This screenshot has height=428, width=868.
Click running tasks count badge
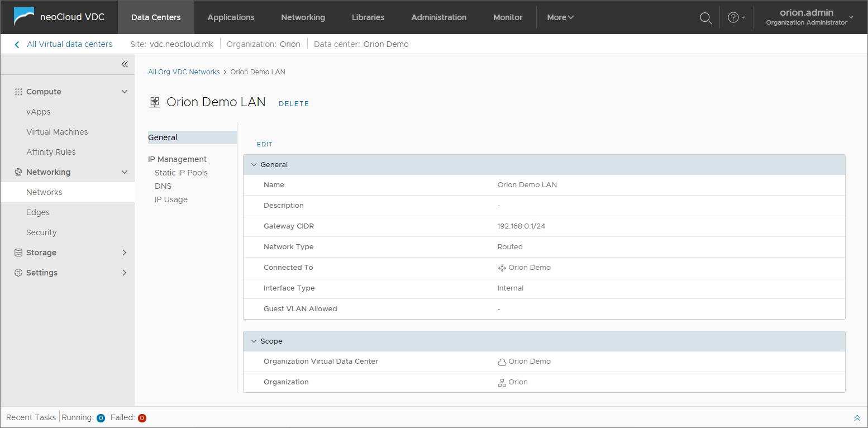(x=101, y=418)
